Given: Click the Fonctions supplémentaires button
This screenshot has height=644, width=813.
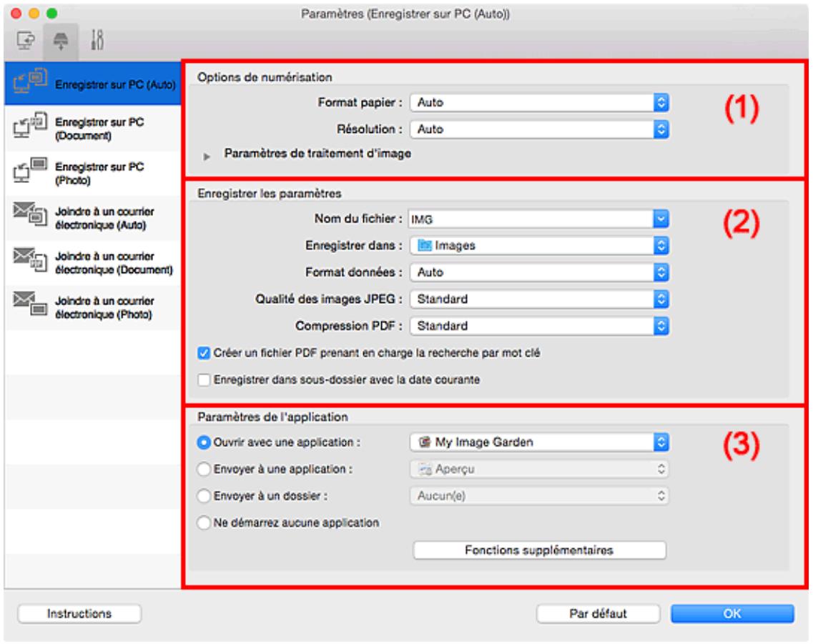Looking at the screenshot, I should tap(539, 550).
